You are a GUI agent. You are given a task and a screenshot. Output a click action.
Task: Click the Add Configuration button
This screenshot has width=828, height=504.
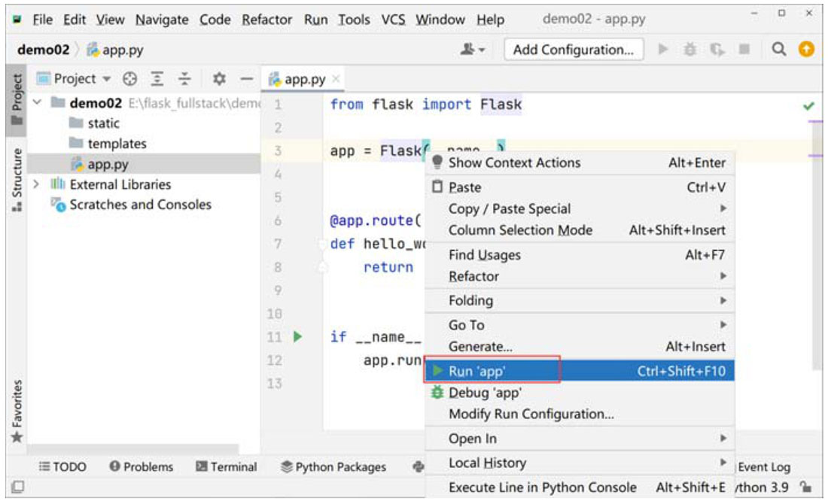pyautogui.click(x=574, y=50)
